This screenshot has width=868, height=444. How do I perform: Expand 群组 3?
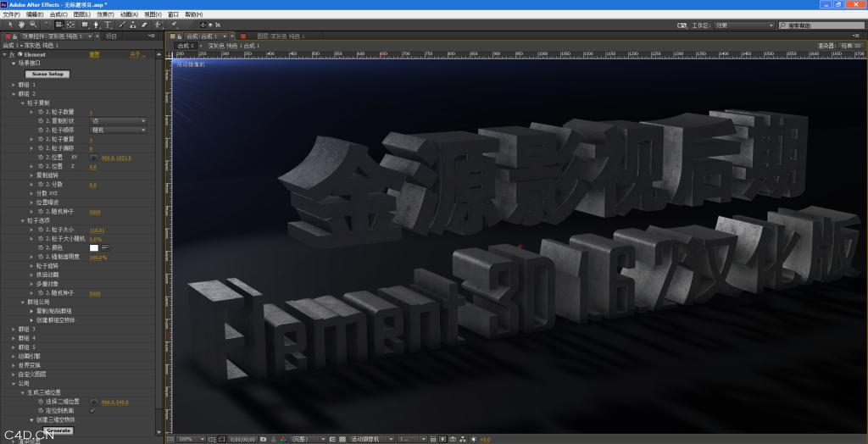[x=14, y=329]
